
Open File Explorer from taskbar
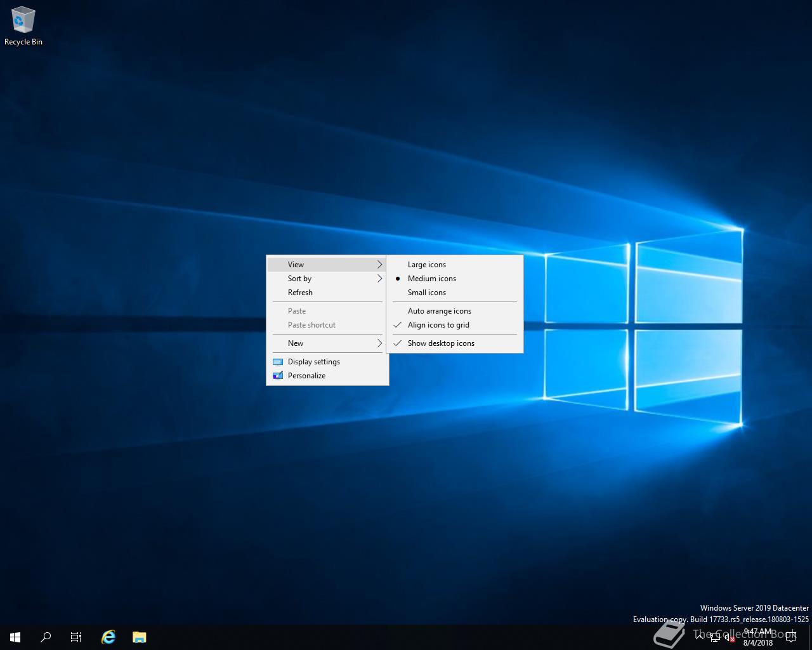coord(140,637)
